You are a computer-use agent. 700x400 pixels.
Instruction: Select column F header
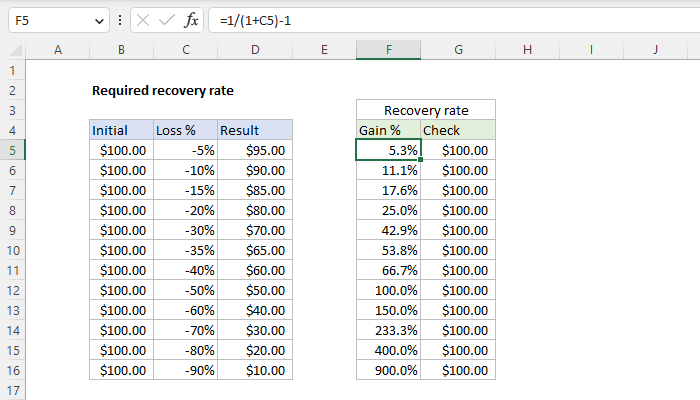pos(388,50)
